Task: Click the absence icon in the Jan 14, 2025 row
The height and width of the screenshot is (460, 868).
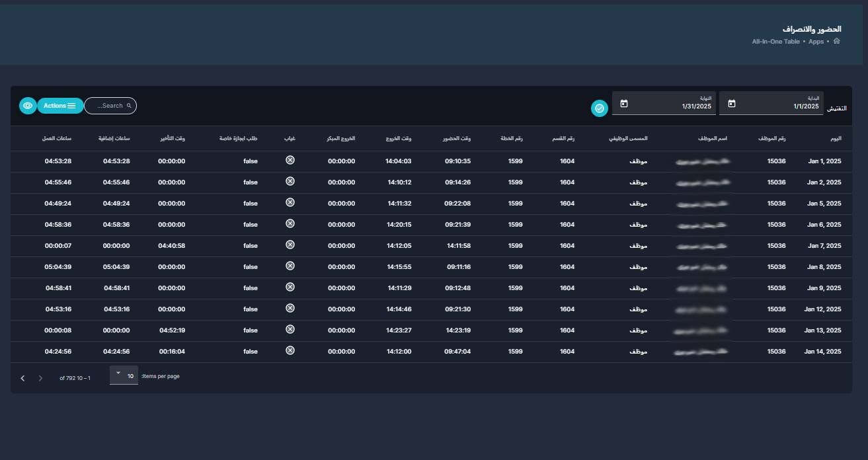Action: point(290,350)
